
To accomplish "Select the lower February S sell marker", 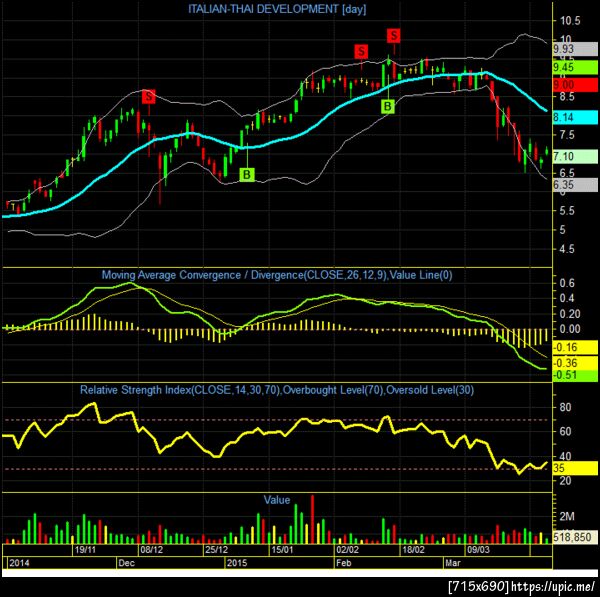I will (x=361, y=51).
